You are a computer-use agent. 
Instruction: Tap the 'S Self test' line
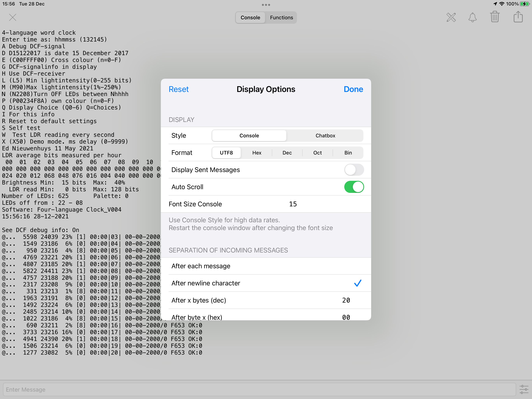click(x=21, y=128)
